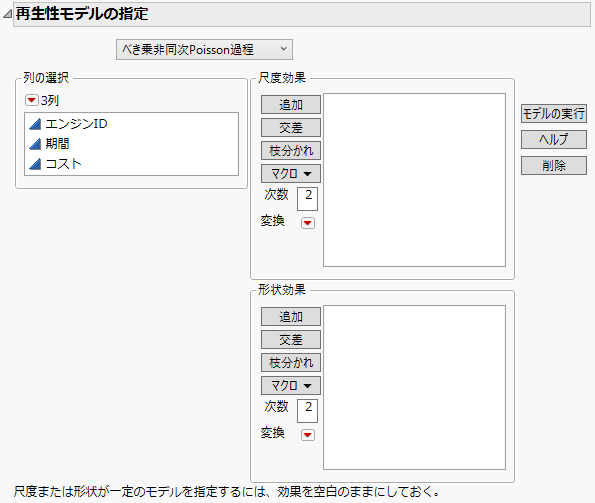Click the 削除 button

click(554, 165)
